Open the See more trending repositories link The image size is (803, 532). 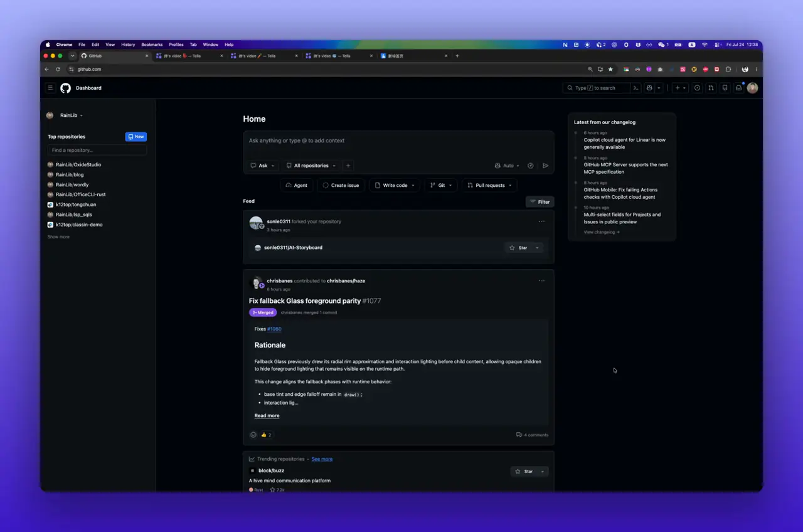322,459
